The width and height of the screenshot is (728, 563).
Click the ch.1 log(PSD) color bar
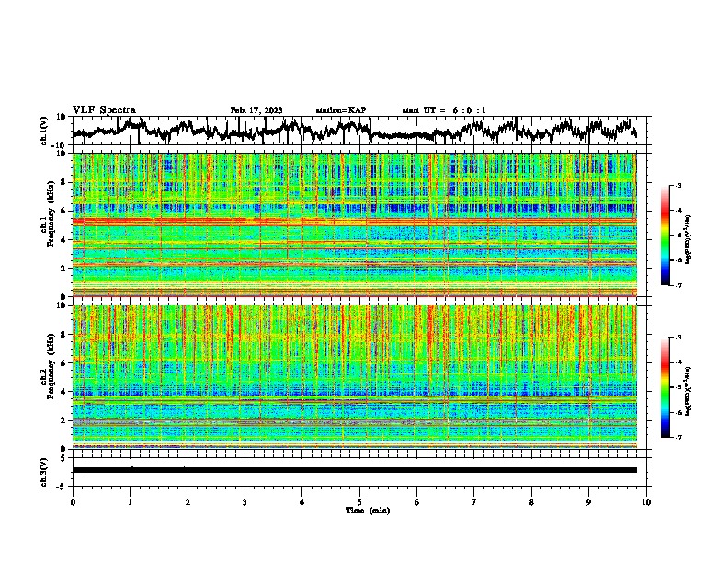(x=665, y=236)
